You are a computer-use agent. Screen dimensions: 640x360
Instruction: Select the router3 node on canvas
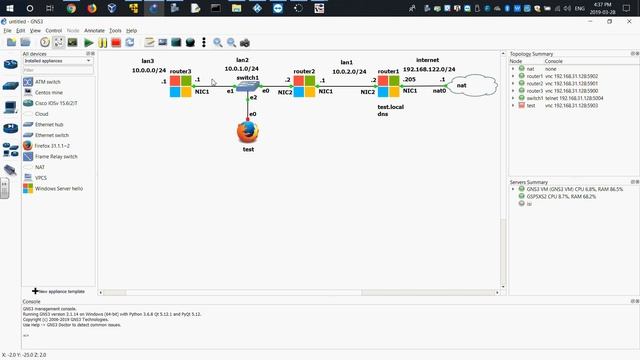pyautogui.click(x=181, y=86)
